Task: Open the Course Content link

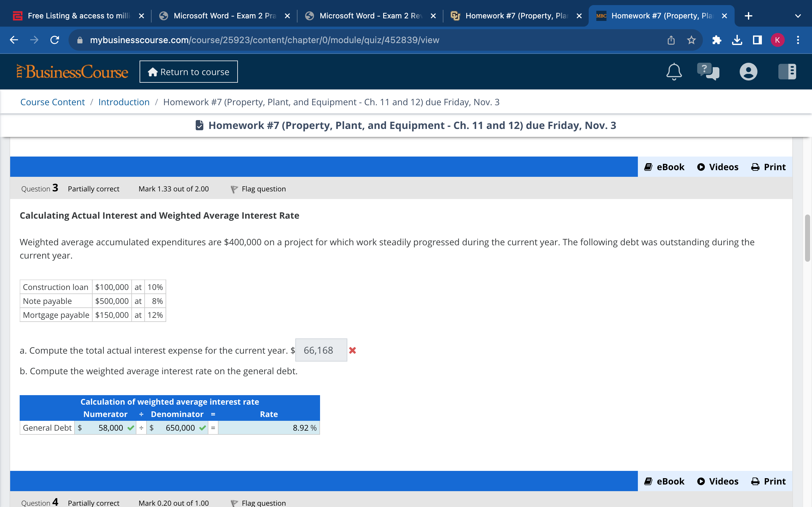Action: [x=52, y=102]
